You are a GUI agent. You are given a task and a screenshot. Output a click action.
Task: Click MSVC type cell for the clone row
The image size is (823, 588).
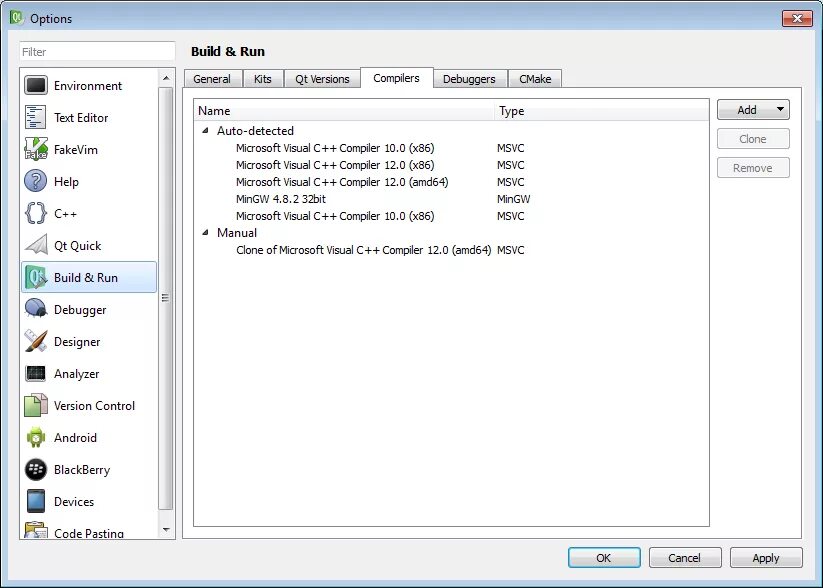click(x=511, y=250)
